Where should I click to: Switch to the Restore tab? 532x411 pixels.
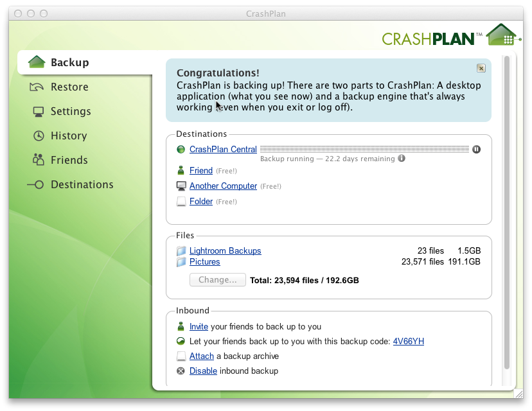point(69,87)
